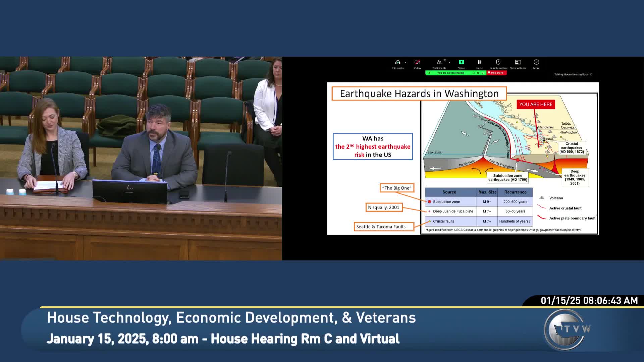Turn on the Video camera

coord(417,62)
